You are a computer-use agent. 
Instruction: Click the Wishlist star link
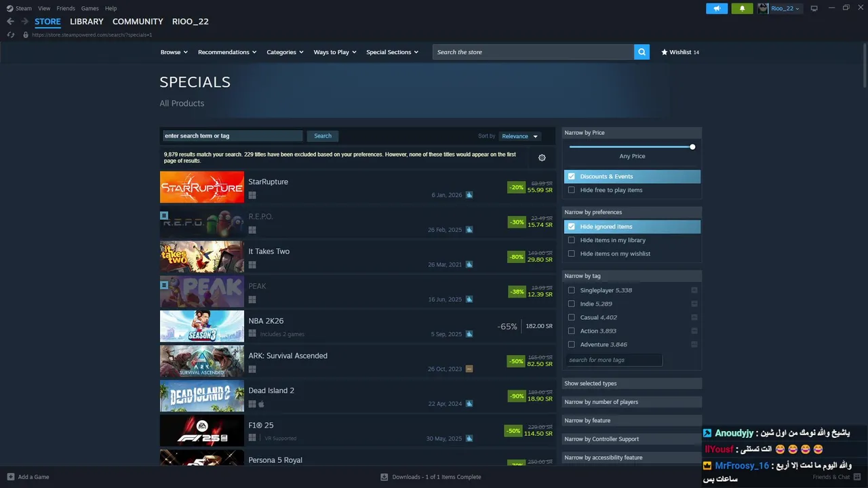679,52
